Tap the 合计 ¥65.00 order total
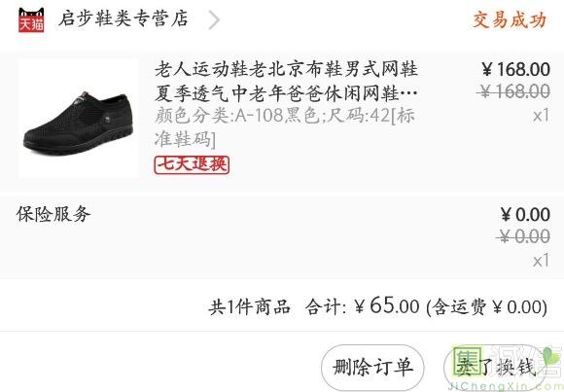 point(362,306)
